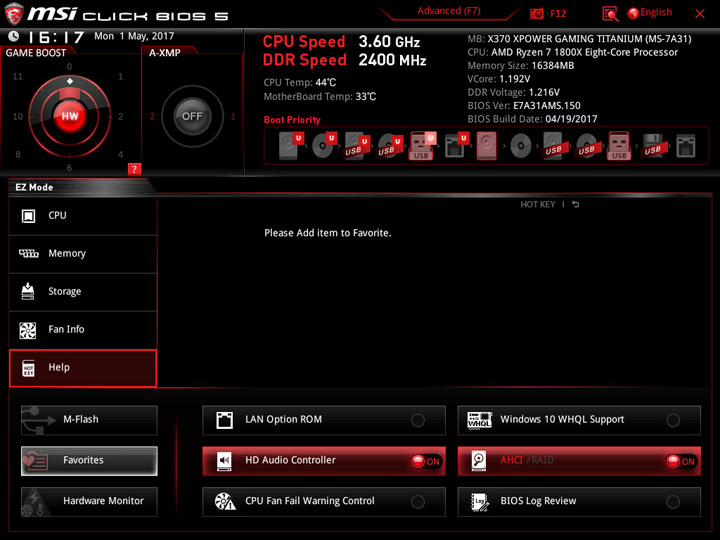This screenshot has height=540, width=720.
Task: Click the F12 screenshot label
Action: tap(558, 14)
